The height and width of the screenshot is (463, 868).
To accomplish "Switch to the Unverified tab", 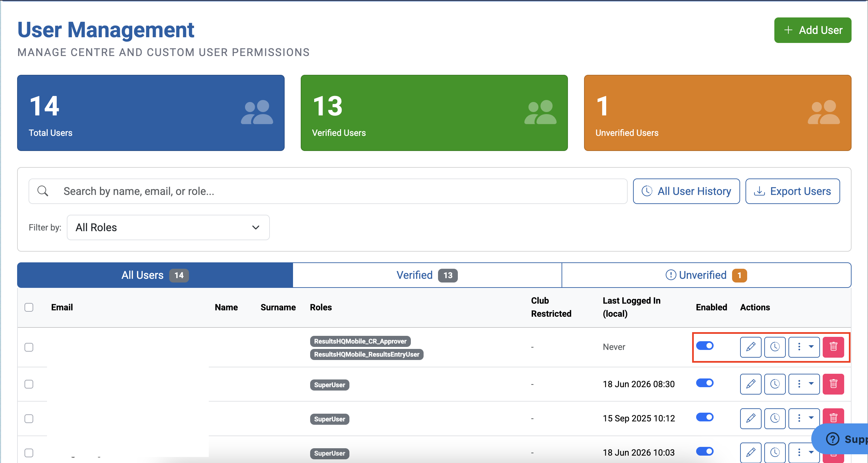I will 706,275.
